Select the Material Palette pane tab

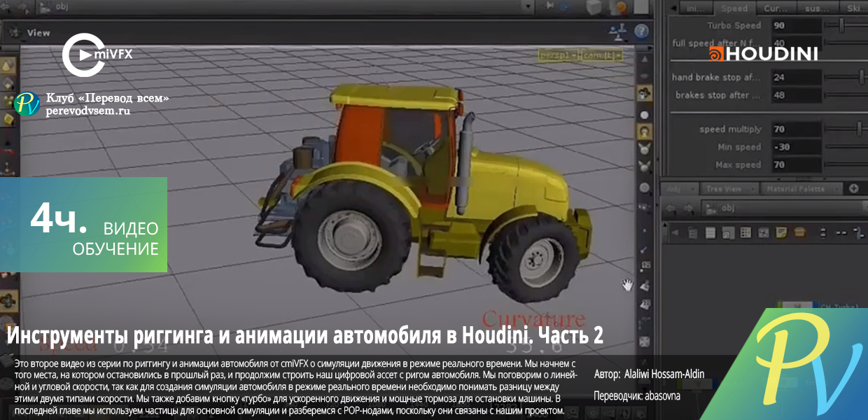point(800,189)
